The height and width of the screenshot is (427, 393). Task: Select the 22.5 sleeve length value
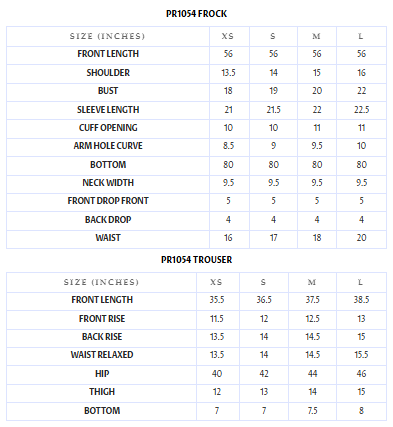(x=362, y=110)
